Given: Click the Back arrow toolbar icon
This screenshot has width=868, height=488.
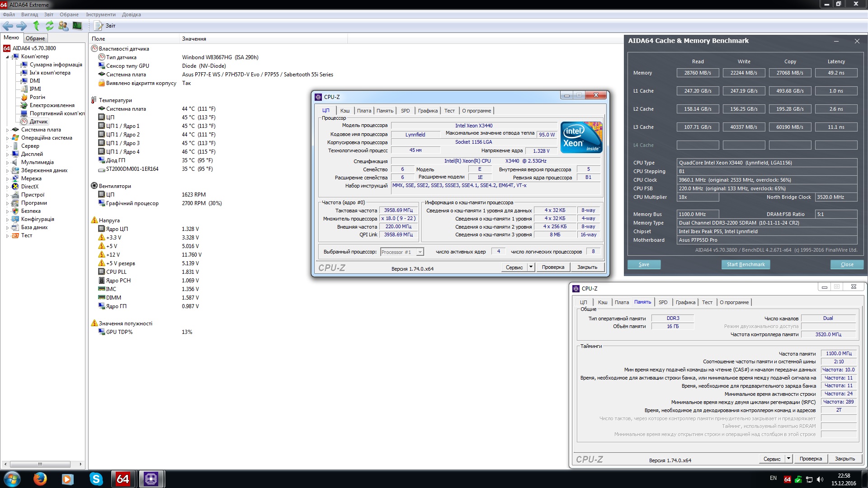Looking at the screenshot, I should tap(8, 26).
